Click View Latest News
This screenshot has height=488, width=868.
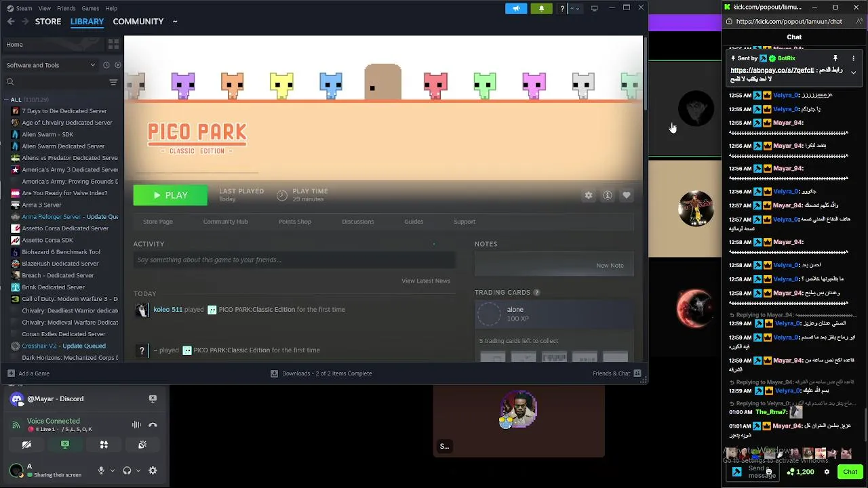point(426,281)
